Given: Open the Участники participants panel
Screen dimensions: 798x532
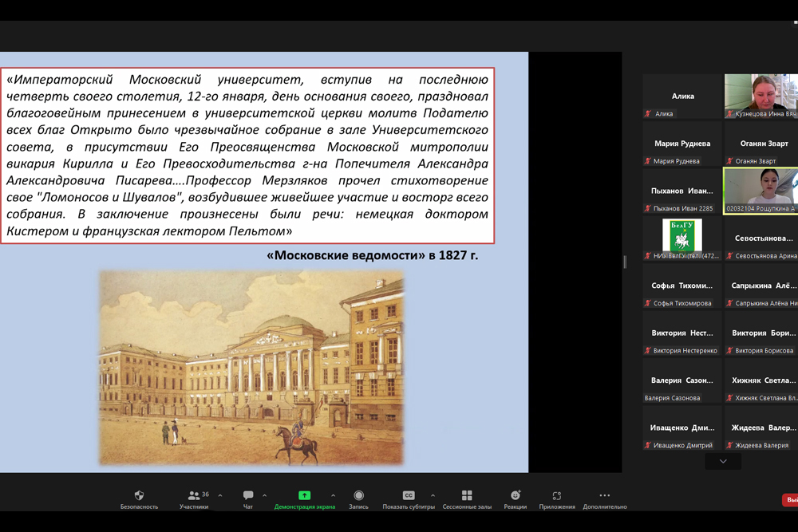Looking at the screenshot, I should (194, 495).
